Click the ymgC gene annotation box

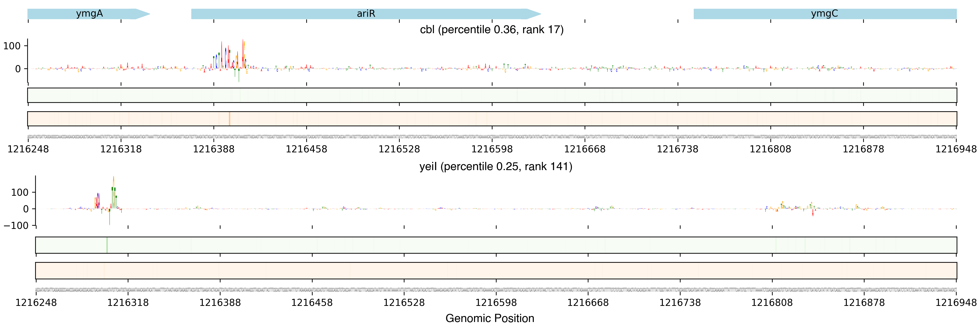824,14
